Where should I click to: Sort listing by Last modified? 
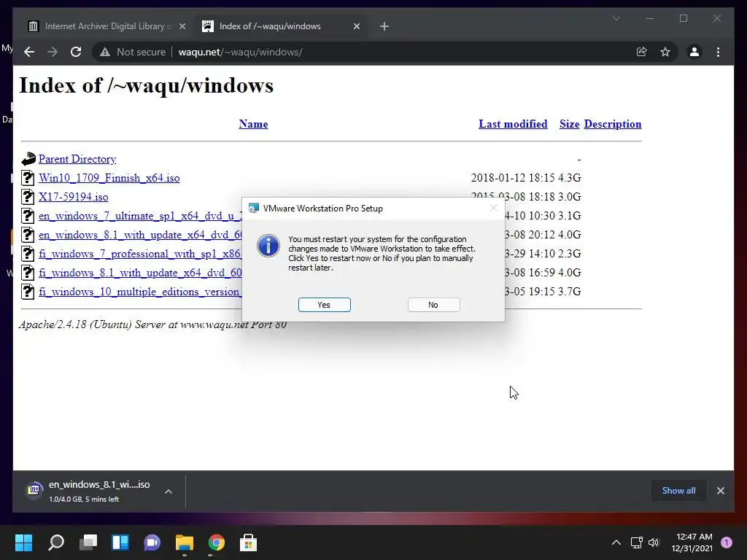(513, 124)
